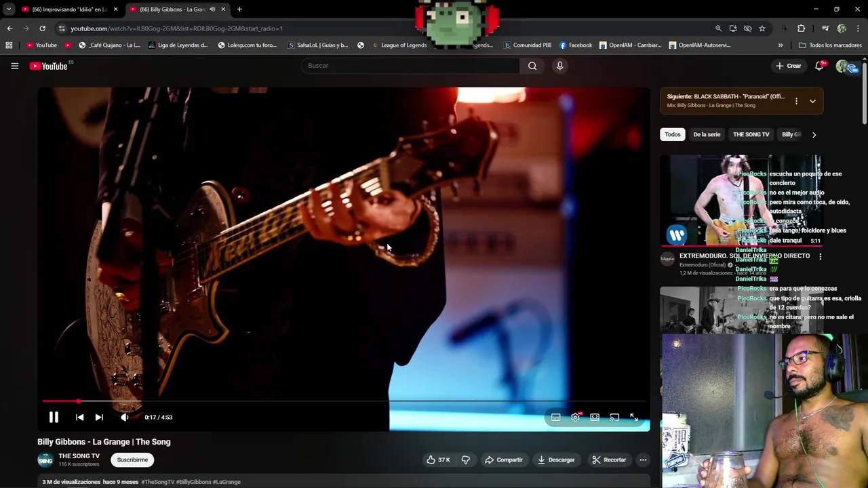Open the apps grid in bookmarks bar
The height and width of the screenshot is (488, 868).
9,45
